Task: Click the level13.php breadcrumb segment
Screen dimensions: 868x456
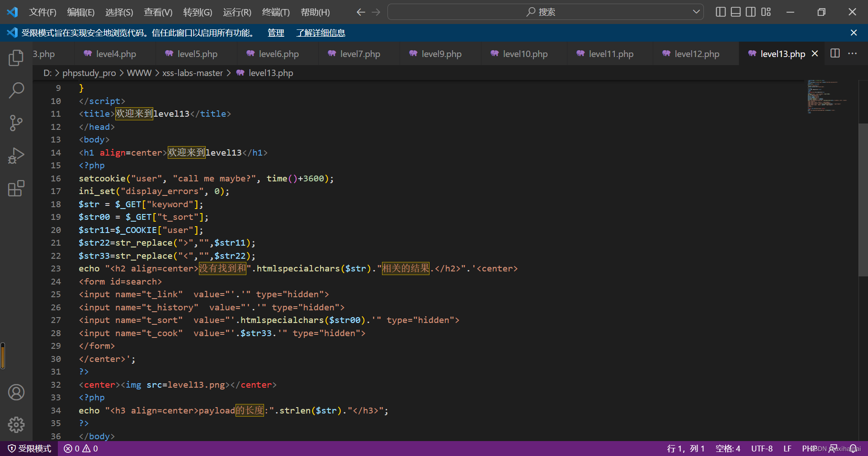Action: coord(270,73)
